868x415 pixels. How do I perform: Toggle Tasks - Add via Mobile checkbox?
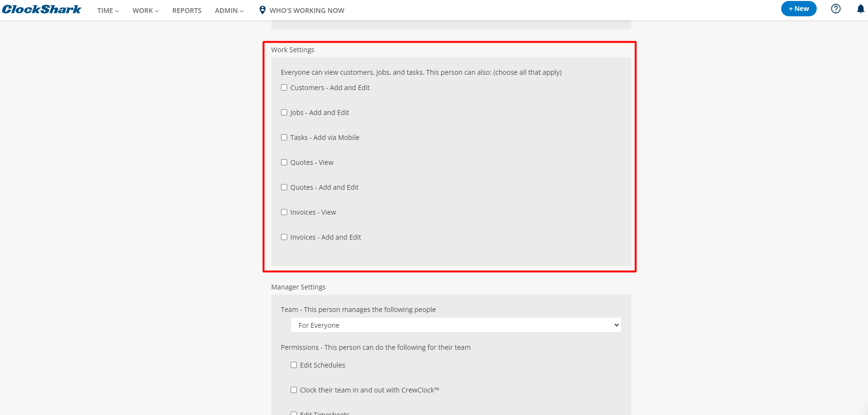[284, 138]
